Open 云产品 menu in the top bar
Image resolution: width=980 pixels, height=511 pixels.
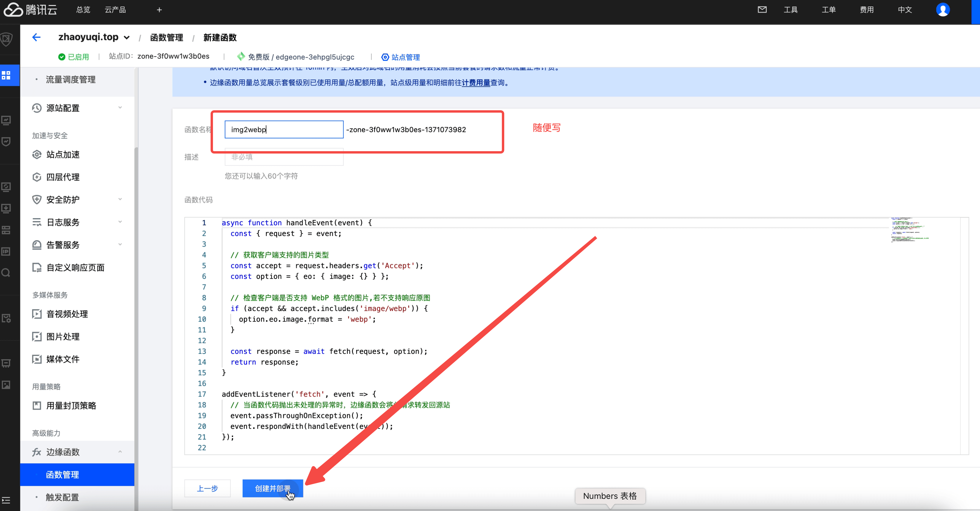pos(115,9)
